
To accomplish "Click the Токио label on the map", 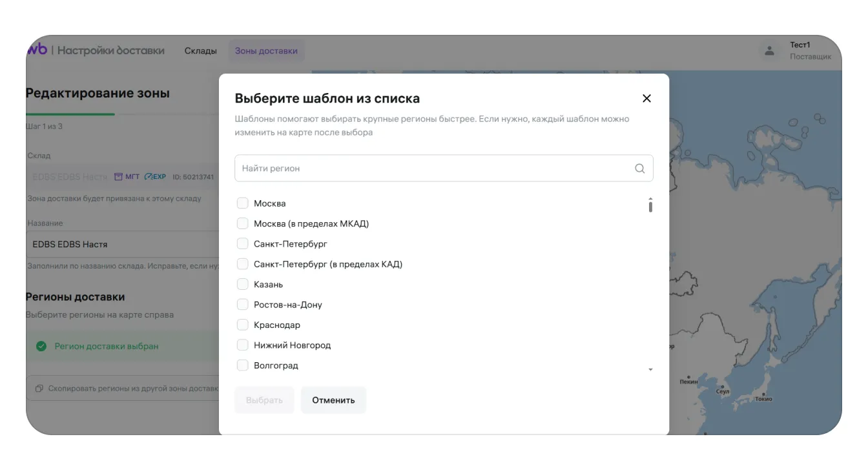I will click(763, 399).
